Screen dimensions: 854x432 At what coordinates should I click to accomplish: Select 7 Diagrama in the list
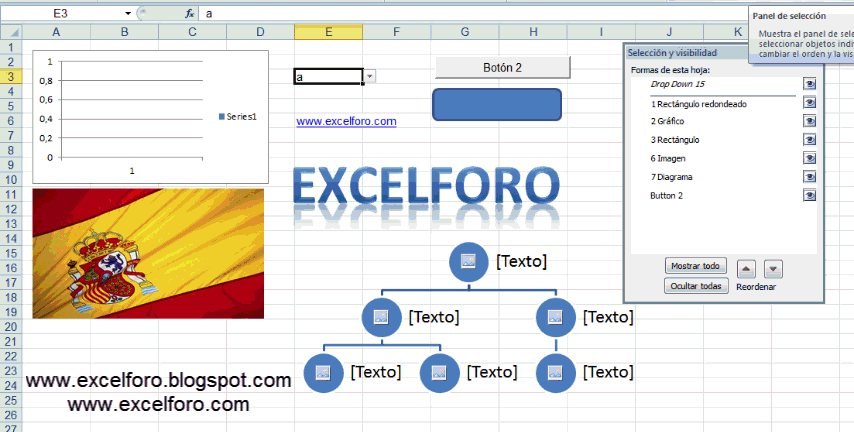[671, 177]
